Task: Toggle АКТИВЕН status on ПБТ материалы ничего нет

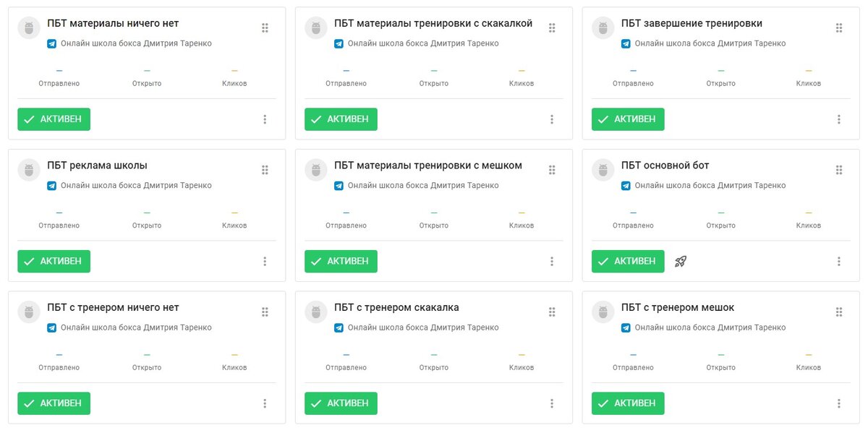Action: click(54, 119)
